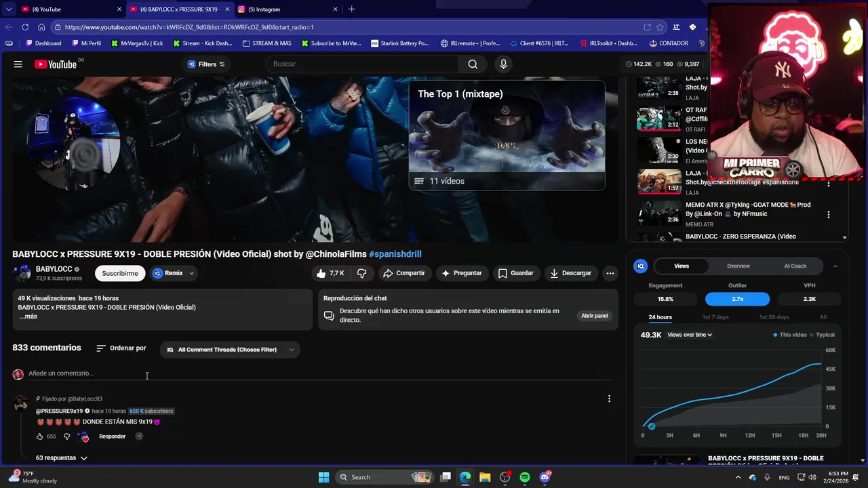
Task: Switch to the Instagram browser tab
Action: point(288,9)
